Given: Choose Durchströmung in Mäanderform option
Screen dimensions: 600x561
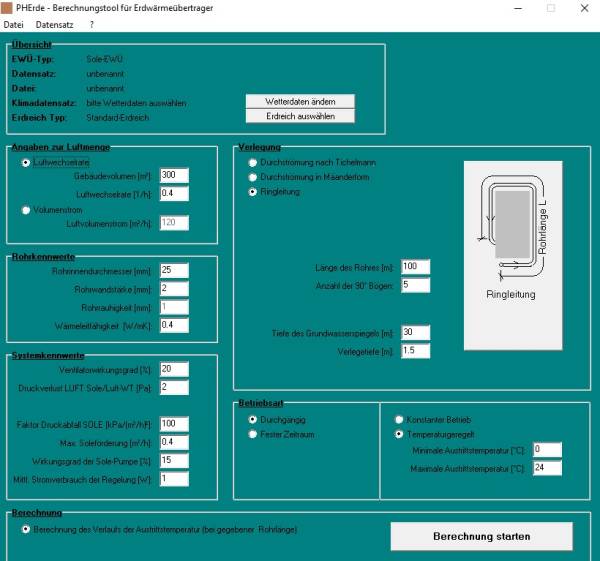Looking at the screenshot, I should click(252, 176).
